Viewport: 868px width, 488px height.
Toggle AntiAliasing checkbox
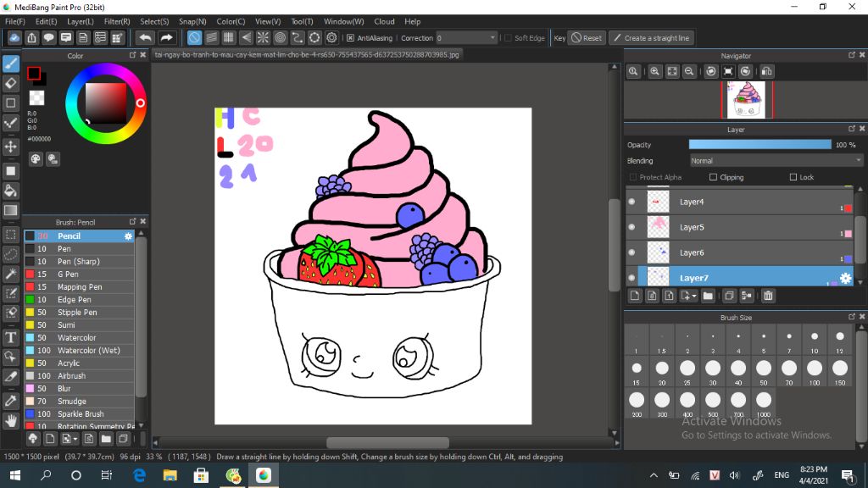click(x=350, y=38)
